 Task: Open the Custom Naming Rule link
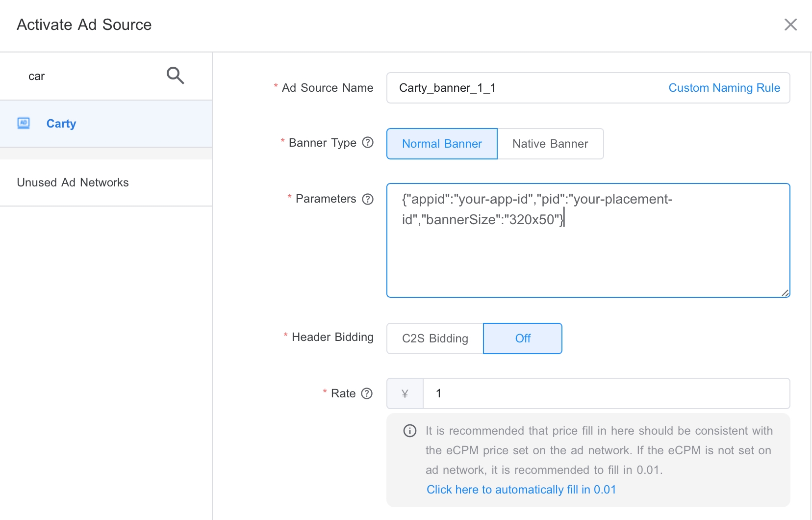tap(724, 88)
